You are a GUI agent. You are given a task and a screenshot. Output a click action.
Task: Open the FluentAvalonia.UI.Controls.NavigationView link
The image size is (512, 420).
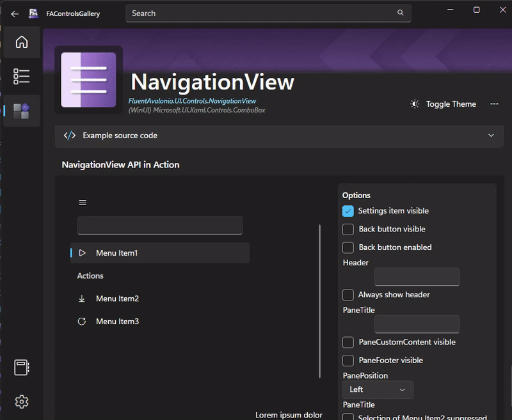point(193,100)
